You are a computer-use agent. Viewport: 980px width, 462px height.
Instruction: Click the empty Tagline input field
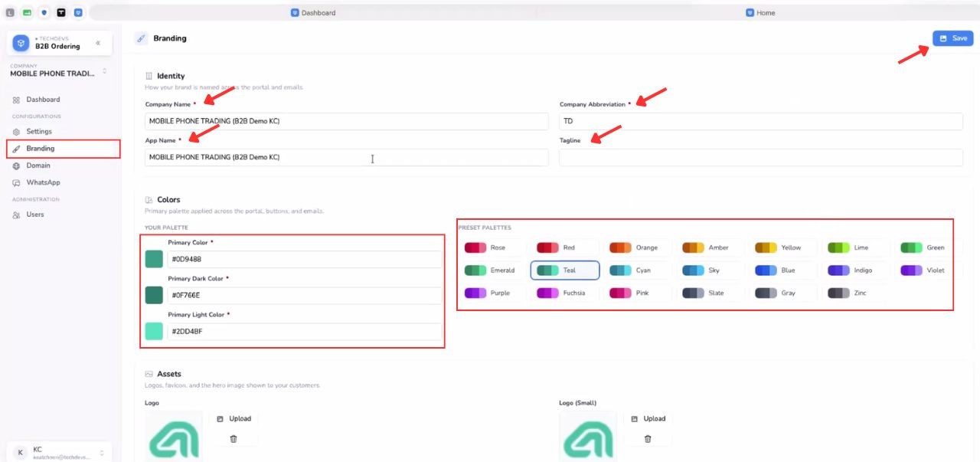[x=761, y=157]
